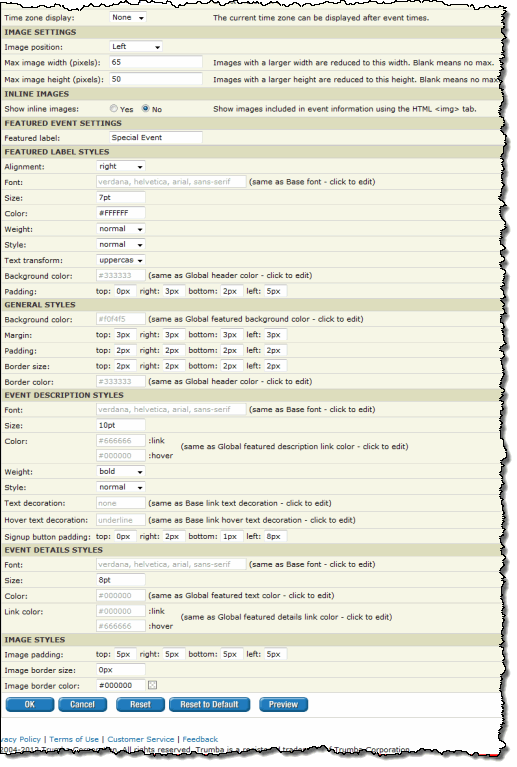
Task: Edit the Image border size field
Action: (121, 670)
